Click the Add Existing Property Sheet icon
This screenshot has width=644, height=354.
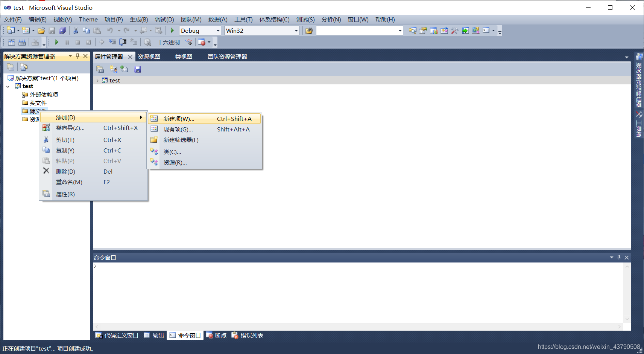pos(124,69)
